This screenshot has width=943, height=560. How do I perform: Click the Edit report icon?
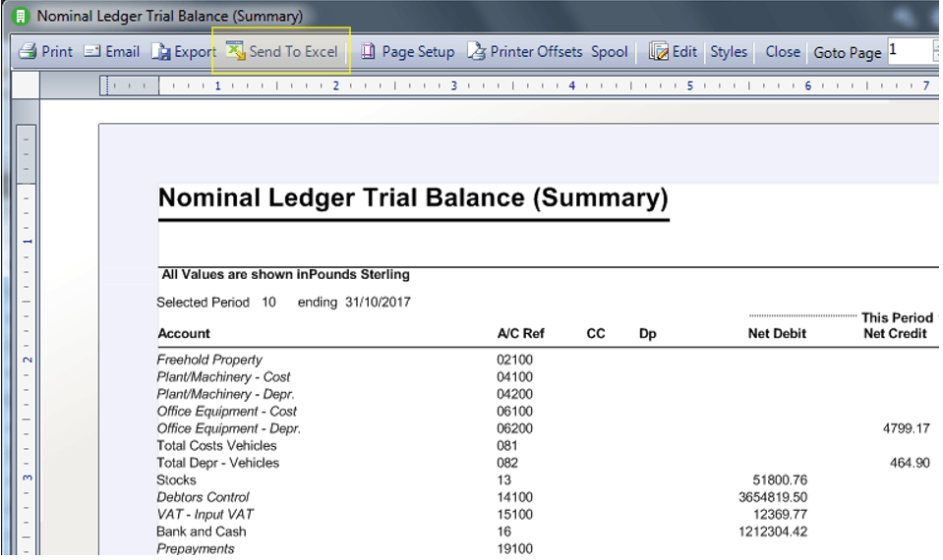pos(659,52)
